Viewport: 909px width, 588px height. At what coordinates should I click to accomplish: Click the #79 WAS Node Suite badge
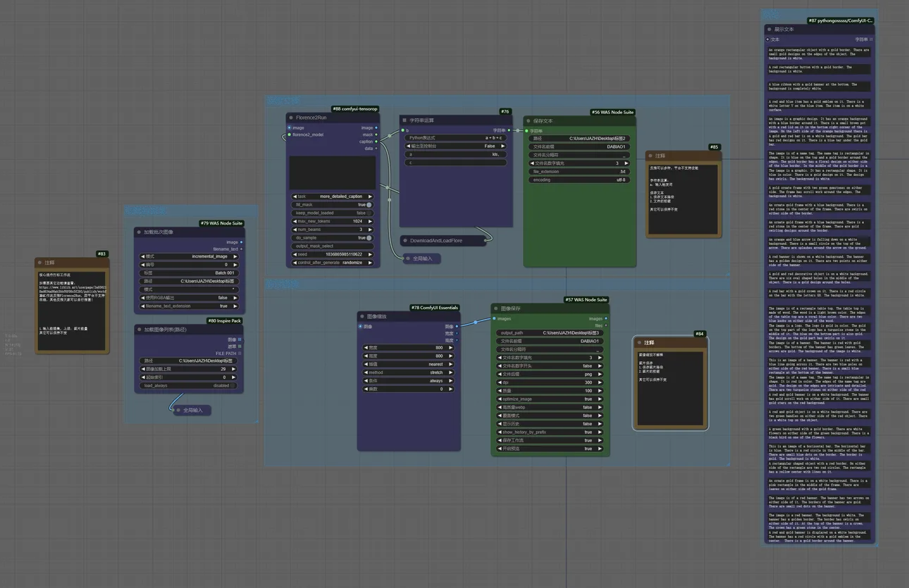click(221, 223)
